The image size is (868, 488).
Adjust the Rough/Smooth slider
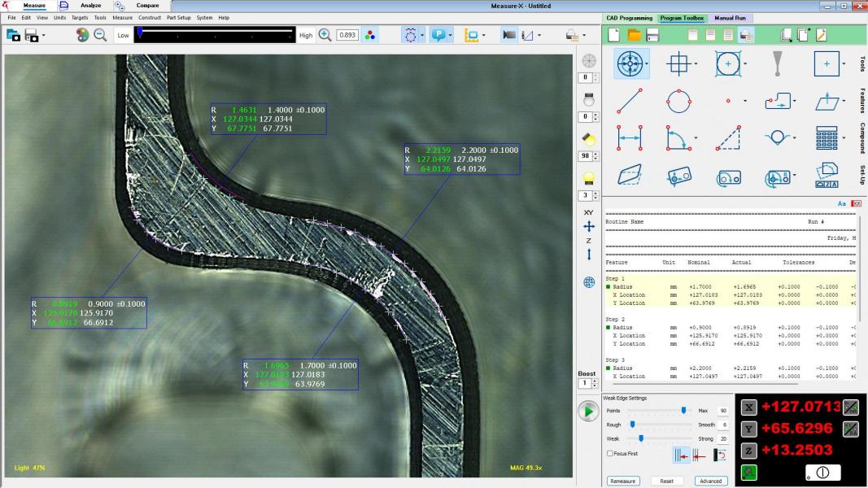[633, 425]
